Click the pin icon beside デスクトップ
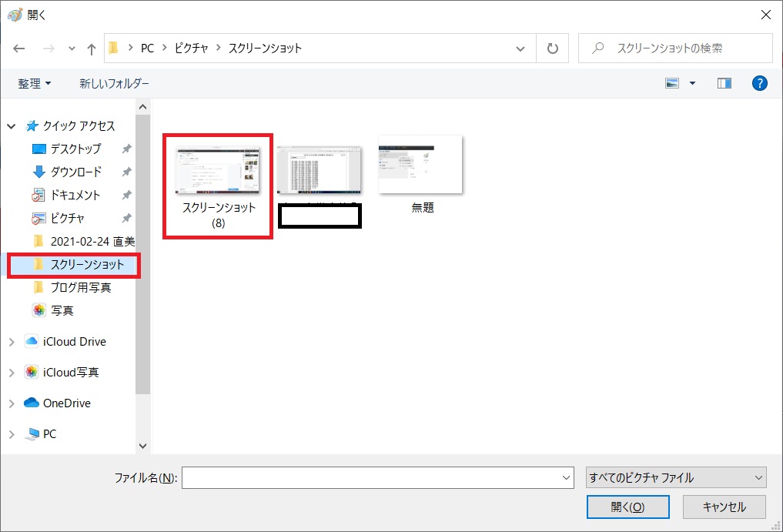783x532 pixels. coord(127,149)
